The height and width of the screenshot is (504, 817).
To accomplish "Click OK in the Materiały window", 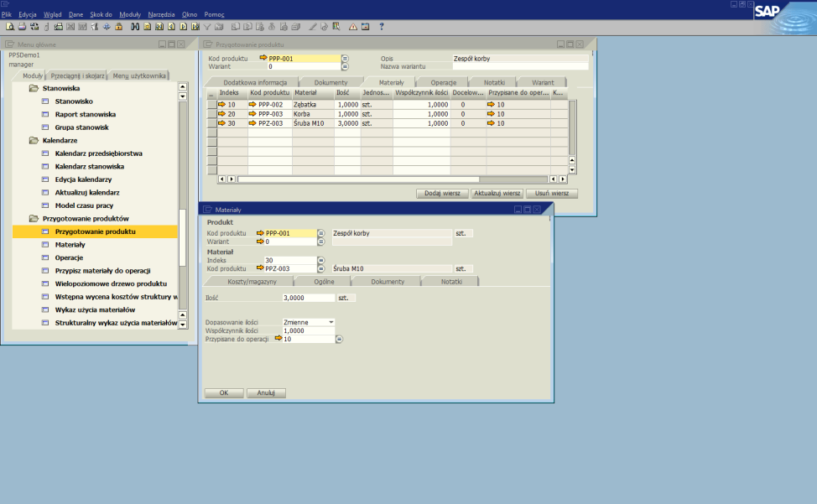I will pyautogui.click(x=223, y=393).
